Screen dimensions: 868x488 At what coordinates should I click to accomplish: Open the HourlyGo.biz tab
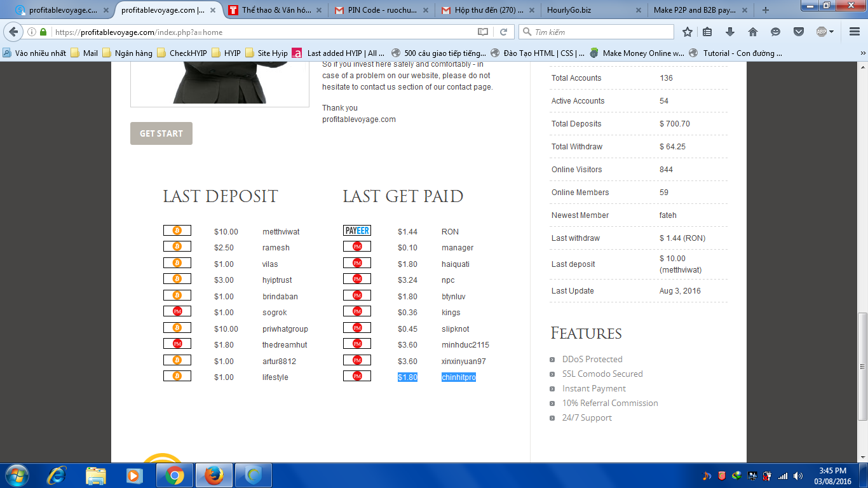[595, 10]
